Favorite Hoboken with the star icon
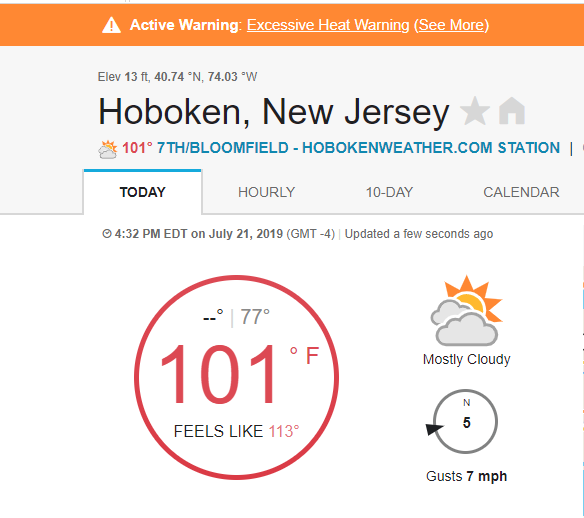Viewport: 584px width, 518px height. tap(475, 111)
